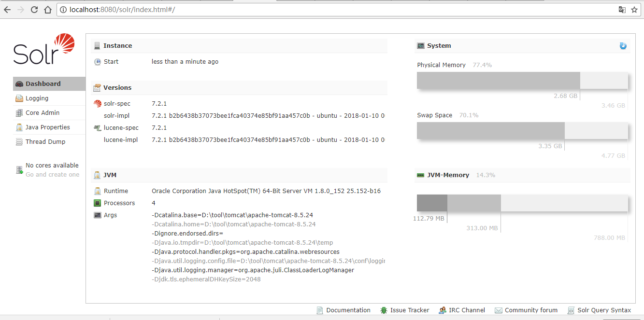Screen dimensions: 644x320
Task: Click the browser back arrow
Action: coord(7,10)
